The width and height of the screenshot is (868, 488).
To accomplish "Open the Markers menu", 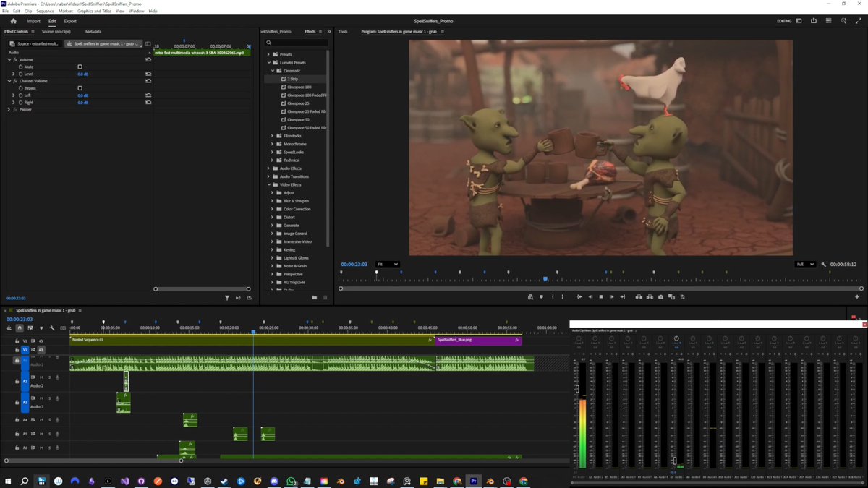I will click(65, 12).
